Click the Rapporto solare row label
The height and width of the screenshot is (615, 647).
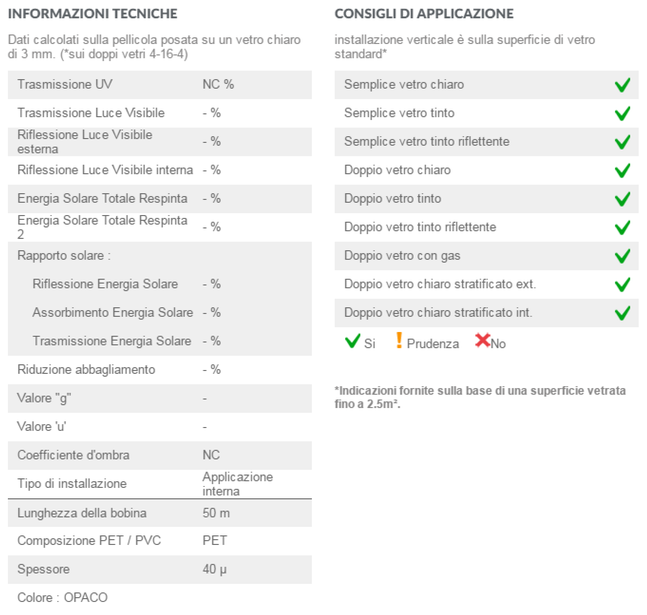pos(64,255)
